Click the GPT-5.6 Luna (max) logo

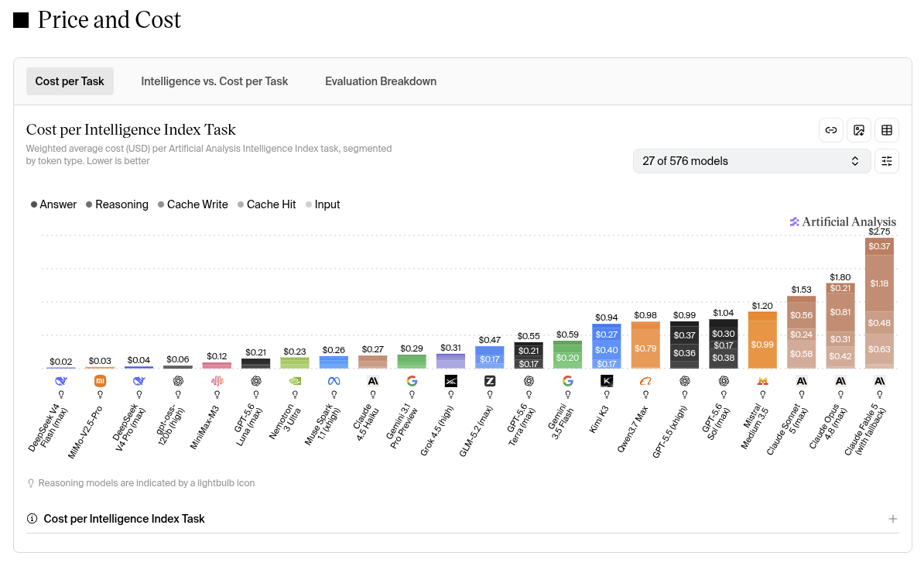click(255, 381)
